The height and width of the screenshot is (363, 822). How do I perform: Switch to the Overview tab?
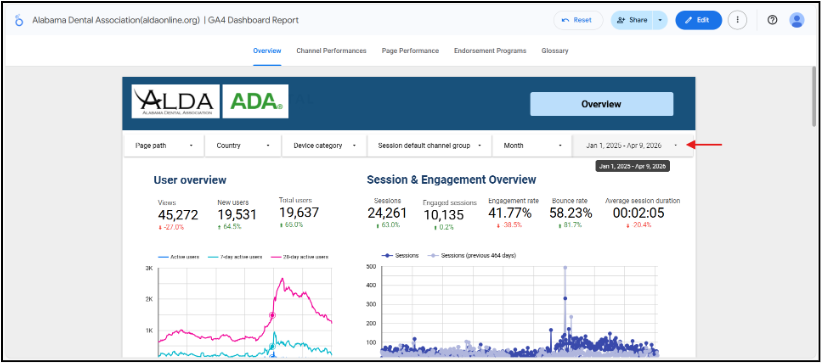coord(267,51)
